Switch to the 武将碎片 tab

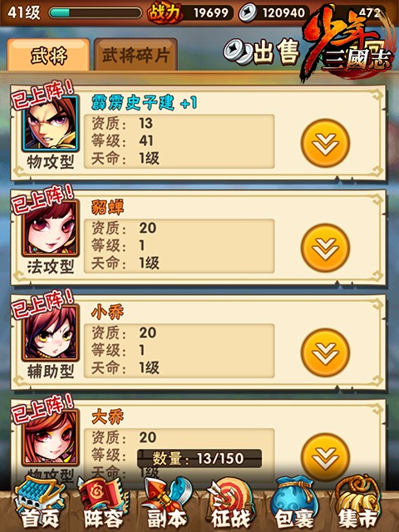coord(135,56)
